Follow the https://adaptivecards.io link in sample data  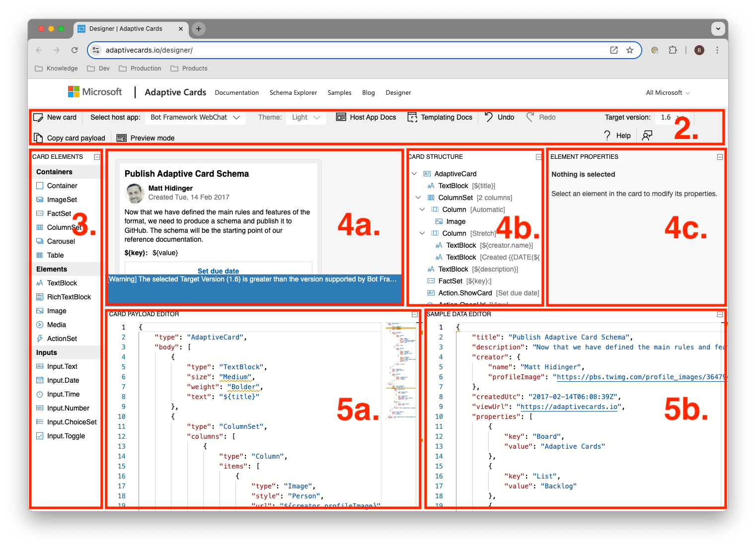pyautogui.click(x=569, y=407)
